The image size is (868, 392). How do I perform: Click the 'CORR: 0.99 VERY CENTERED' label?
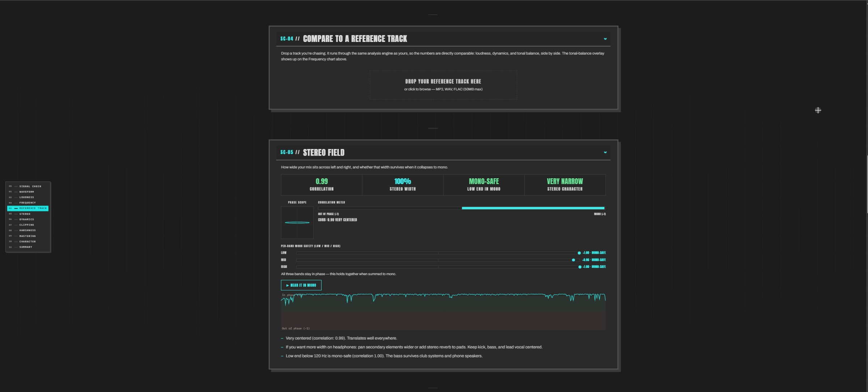(x=337, y=220)
